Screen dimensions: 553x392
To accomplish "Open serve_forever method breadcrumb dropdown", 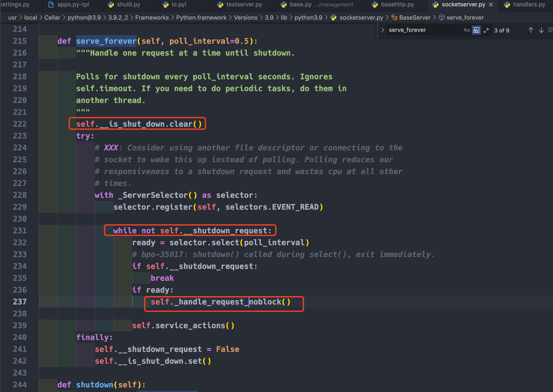I will (465, 18).
